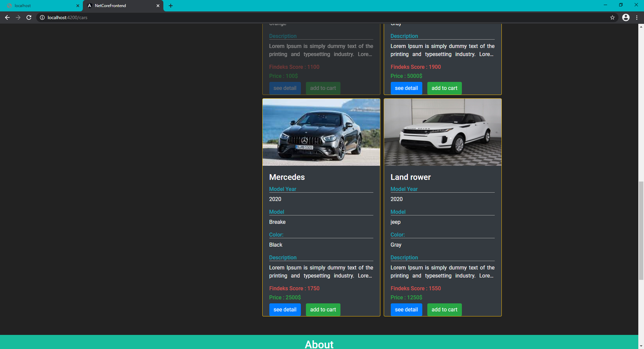
Task: See detail for the Mercedes car
Action: [x=285, y=310]
